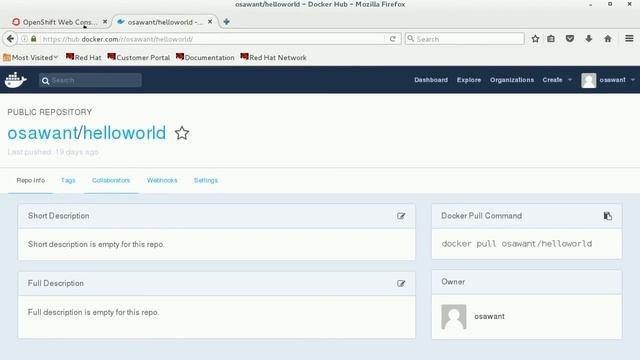The width and height of the screenshot is (640, 360).
Task: Expand the Create dropdown menu
Action: (x=557, y=80)
